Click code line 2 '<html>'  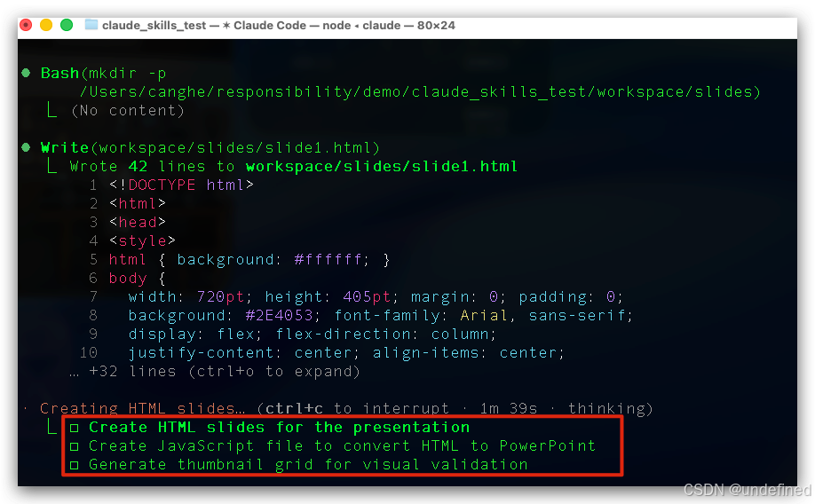click(138, 204)
